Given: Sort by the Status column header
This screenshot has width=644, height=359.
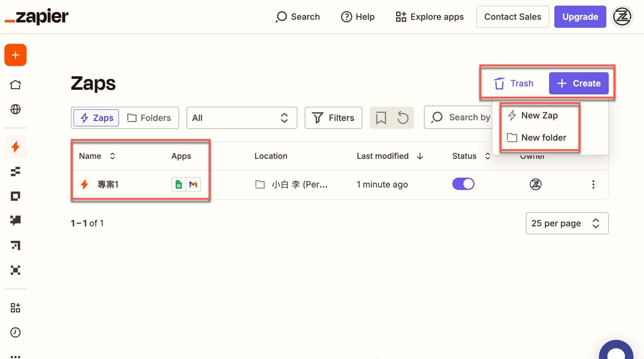Looking at the screenshot, I should pyautogui.click(x=471, y=156).
